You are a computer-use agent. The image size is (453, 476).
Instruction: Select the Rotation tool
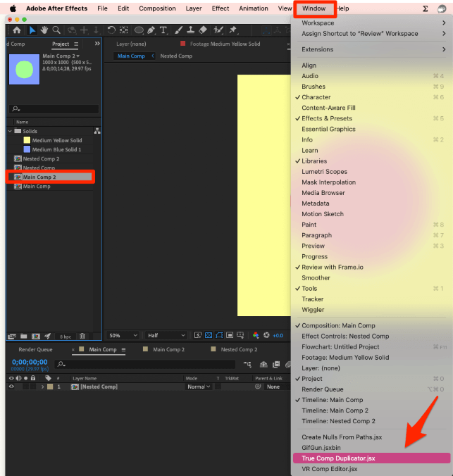[111, 30]
